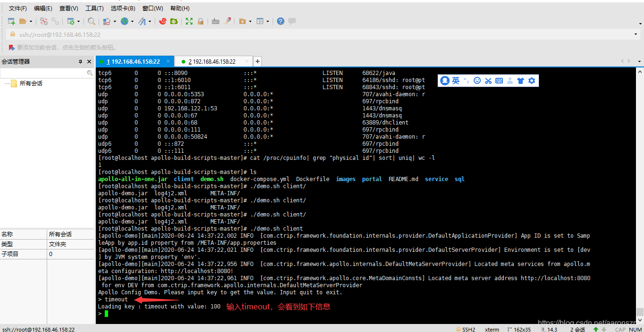Open IME skin shirt icon
The width and height of the screenshot is (644, 332).
pos(521,81)
